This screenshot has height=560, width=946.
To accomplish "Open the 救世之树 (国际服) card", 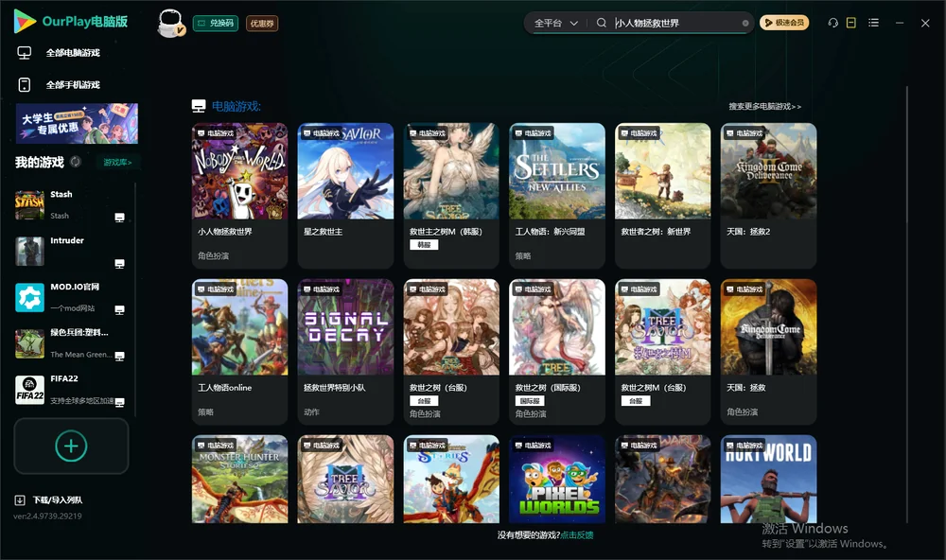I will pyautogui.click(x=557, y=352).
